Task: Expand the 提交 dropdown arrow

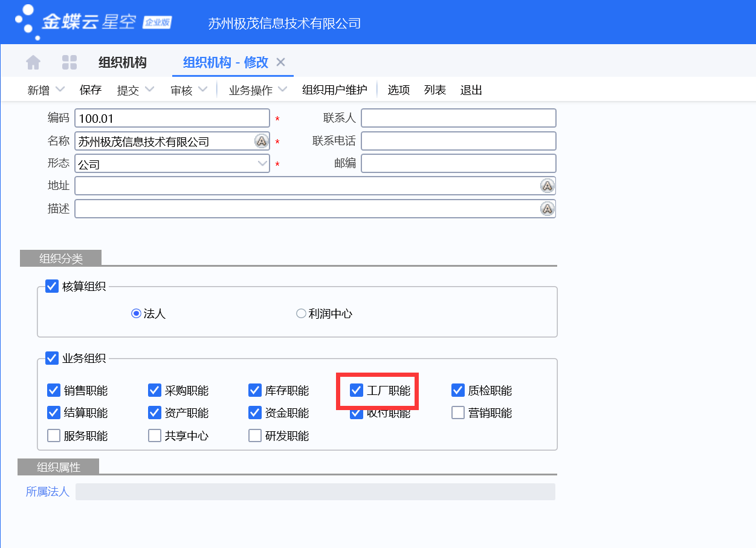Action: [x=150, y=90]
